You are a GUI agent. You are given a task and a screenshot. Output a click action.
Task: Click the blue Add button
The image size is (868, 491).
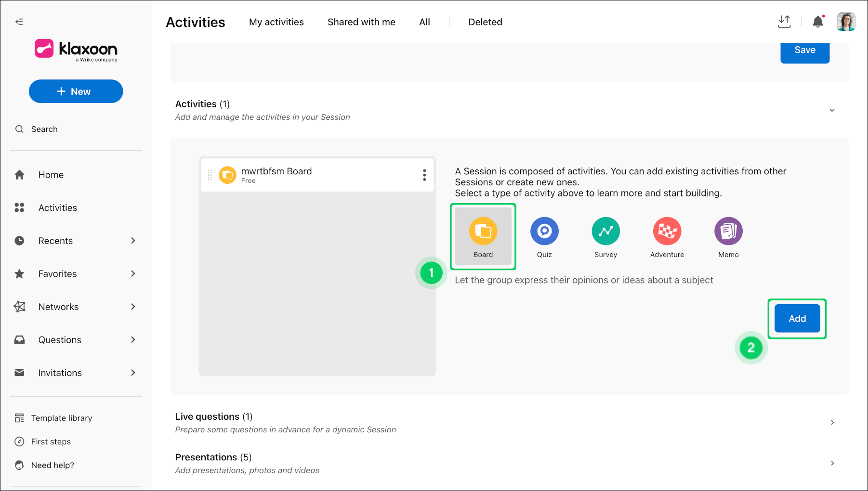point(797,319)
